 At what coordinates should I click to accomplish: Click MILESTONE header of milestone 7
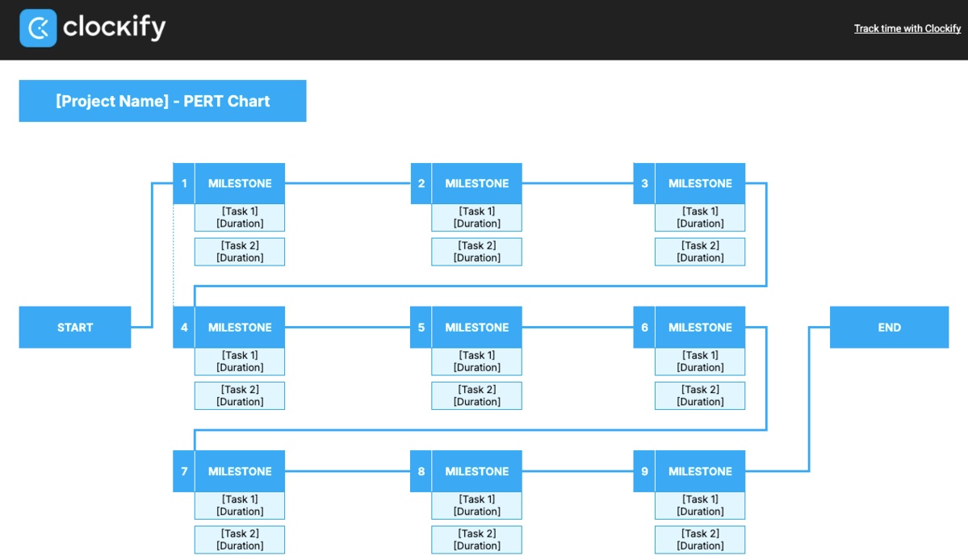click(240, 471)
